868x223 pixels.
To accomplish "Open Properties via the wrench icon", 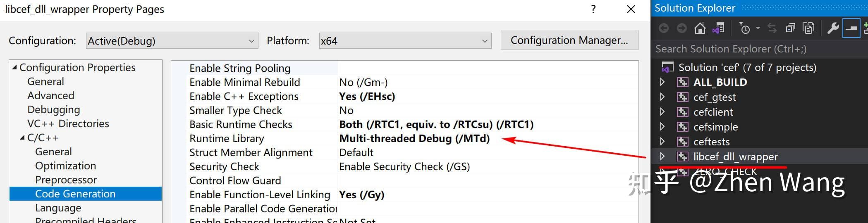I will coord(832,28).
